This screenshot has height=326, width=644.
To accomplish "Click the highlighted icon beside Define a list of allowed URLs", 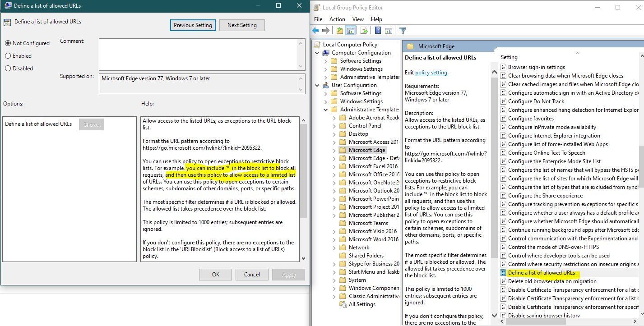I will (504, 273).
